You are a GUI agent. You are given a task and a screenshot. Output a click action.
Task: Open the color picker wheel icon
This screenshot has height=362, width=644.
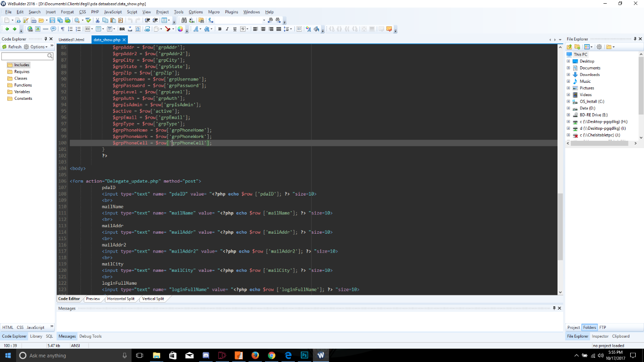pyautogui.click(x=180, y=29)
